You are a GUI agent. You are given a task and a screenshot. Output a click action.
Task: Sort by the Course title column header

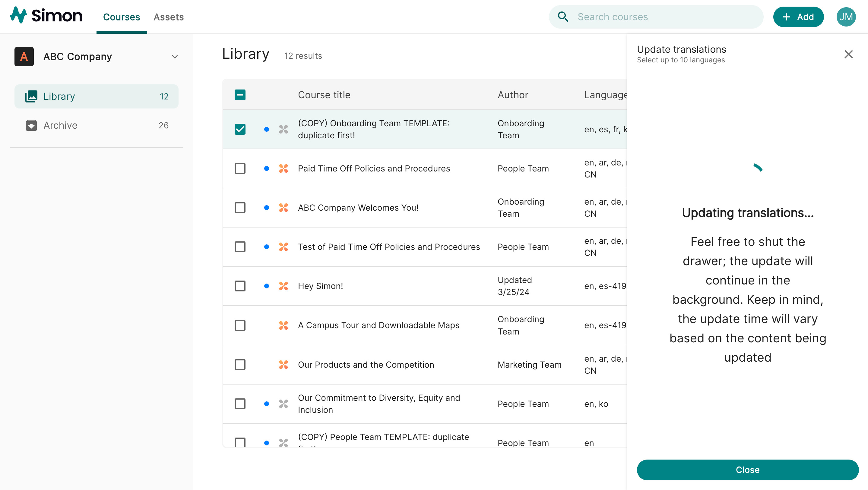coord(324,95)
